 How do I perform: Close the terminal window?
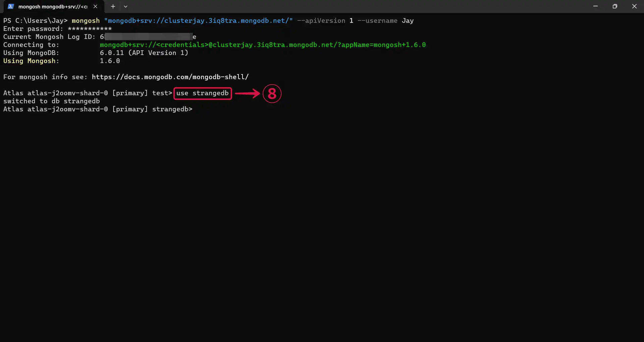[634, 6]
